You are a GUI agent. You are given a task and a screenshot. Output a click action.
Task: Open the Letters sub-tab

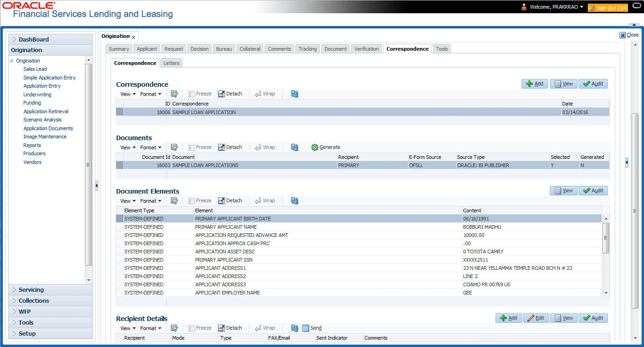coord(171,63)
